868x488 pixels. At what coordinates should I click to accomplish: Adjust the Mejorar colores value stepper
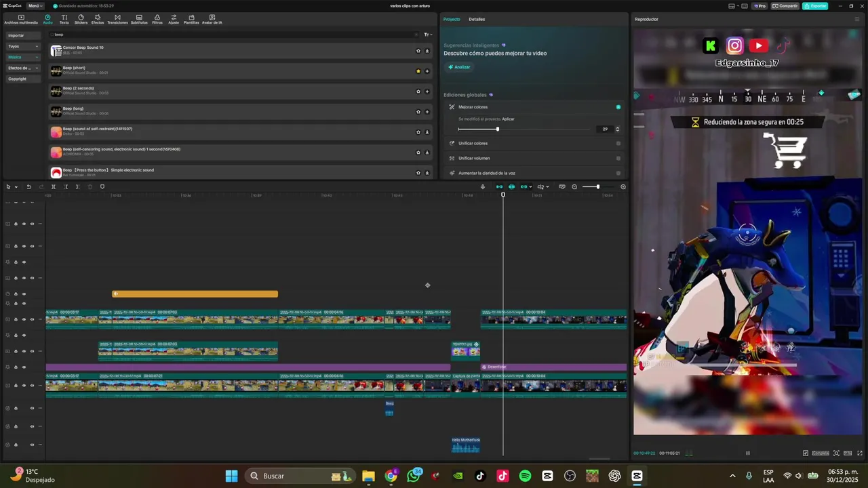(617, 129)
